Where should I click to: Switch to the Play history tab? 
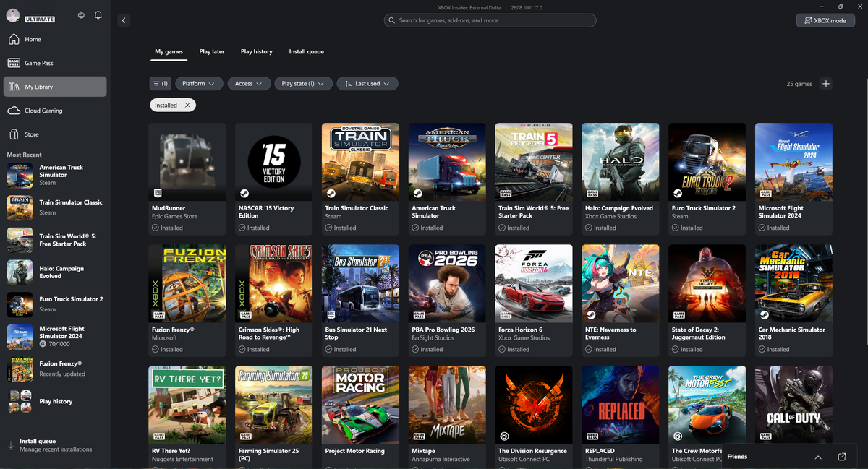[257, 52]
